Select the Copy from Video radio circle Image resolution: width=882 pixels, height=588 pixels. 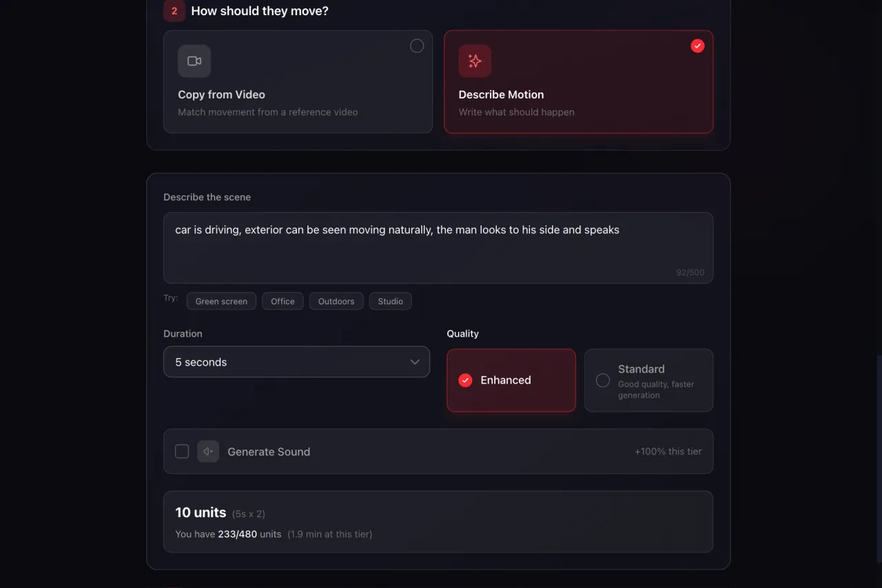417,45
